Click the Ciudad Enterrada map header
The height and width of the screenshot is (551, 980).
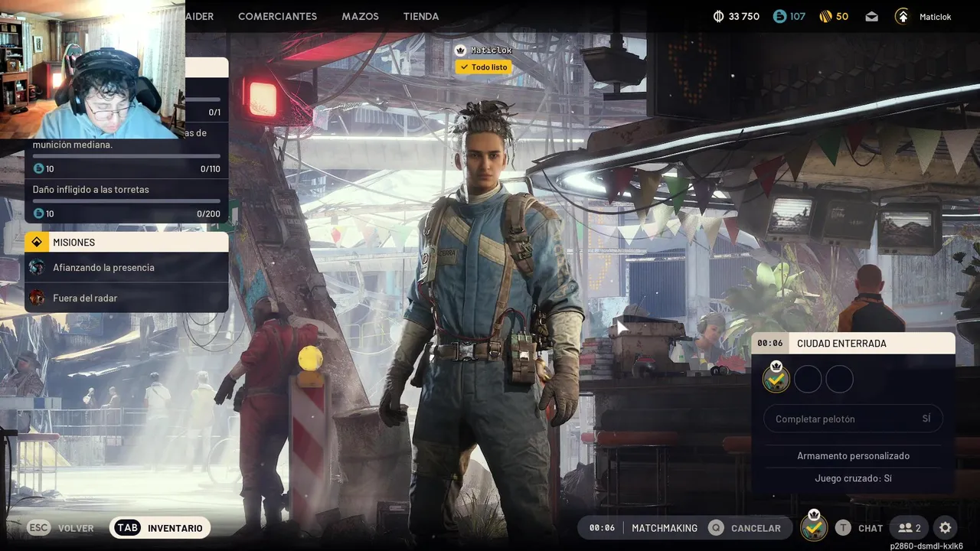click(x=853, y=343)
